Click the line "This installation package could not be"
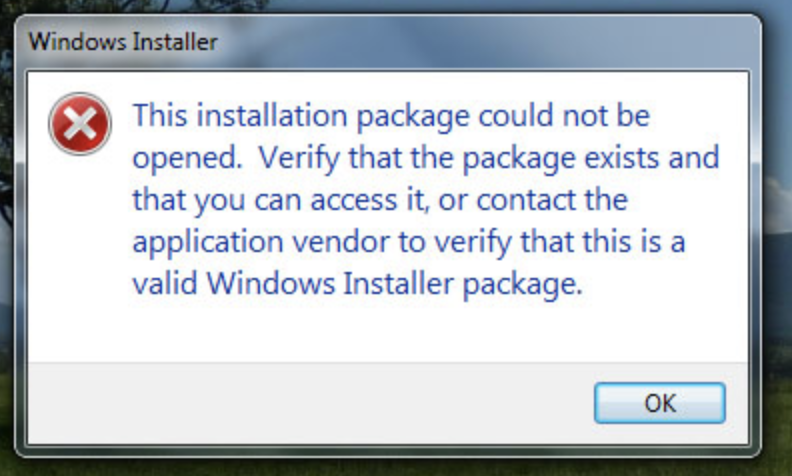Viewport: 792px width, 476px height. point(392,117)
